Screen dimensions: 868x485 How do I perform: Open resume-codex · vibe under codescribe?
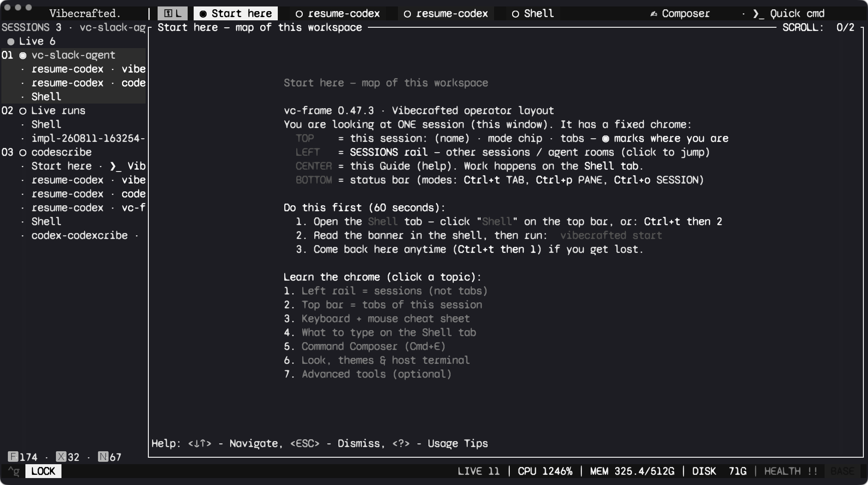[88, 180]
